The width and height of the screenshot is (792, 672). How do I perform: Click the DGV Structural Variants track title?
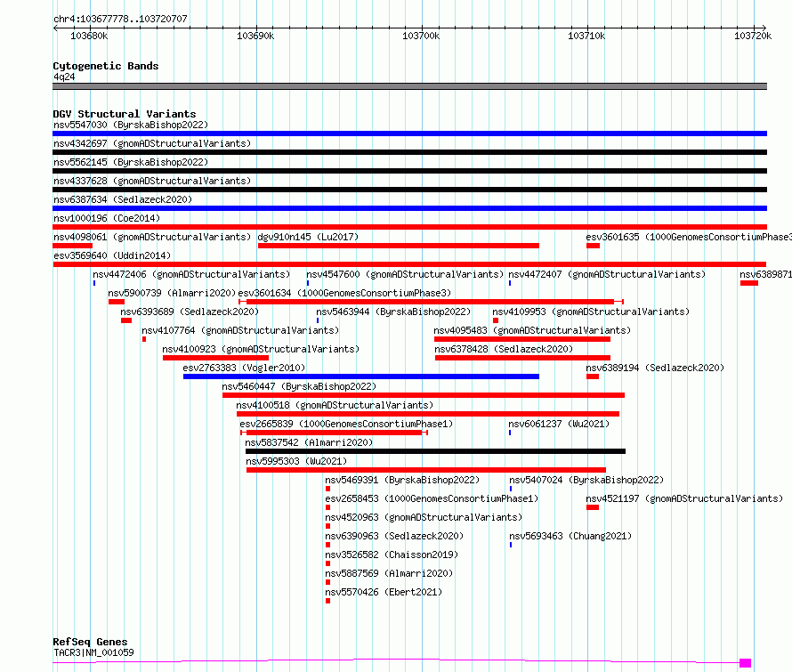pyautogui.click(x=125, y=114)
